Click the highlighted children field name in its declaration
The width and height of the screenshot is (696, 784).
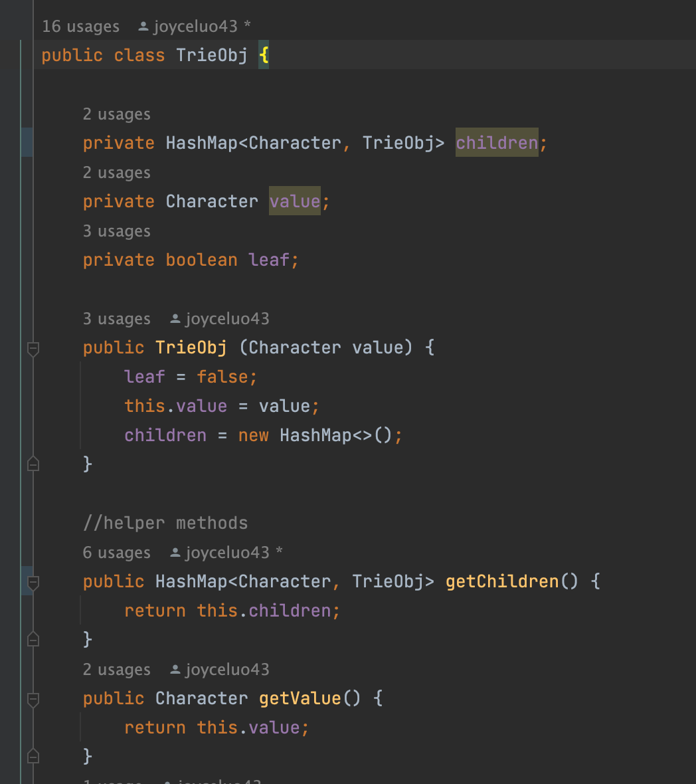point(496,143)
